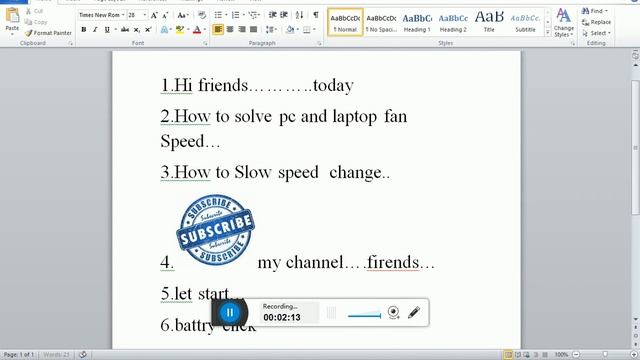
Task: Apply the Normal style
Action: [345, 22]
